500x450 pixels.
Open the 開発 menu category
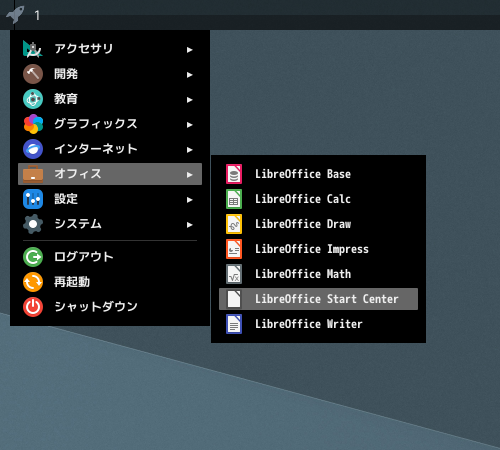(110, 74)
